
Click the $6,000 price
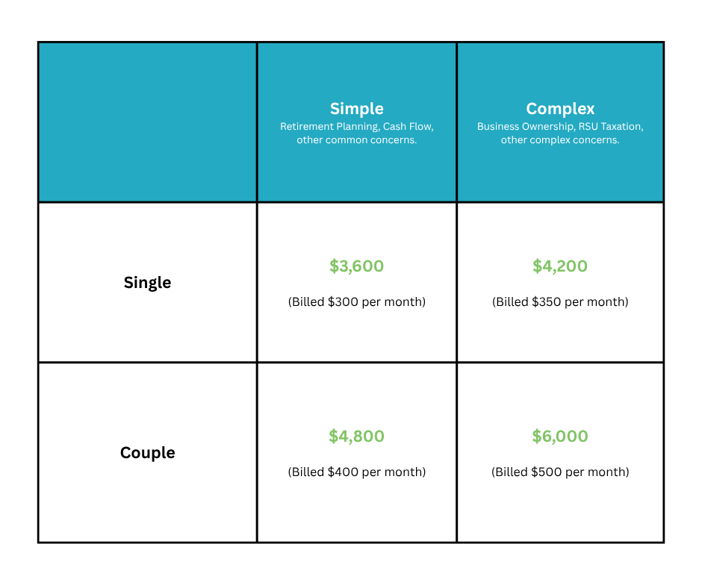[x=559, y=436]
